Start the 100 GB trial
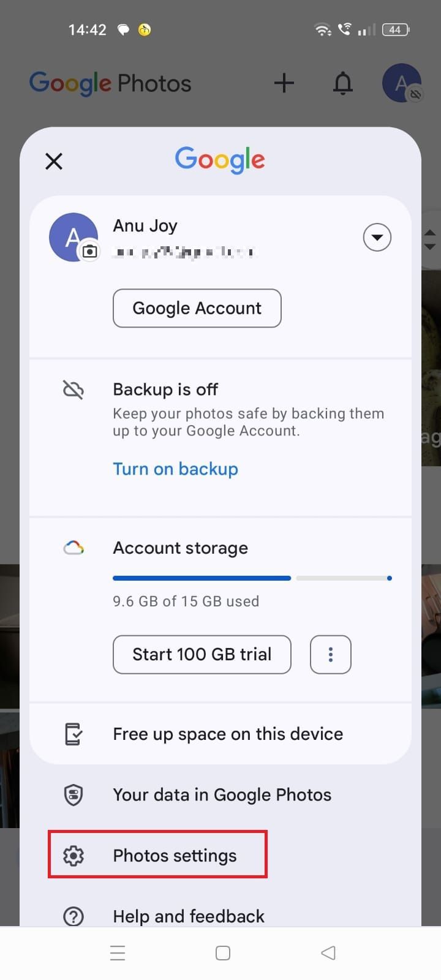This screenshot has width=441, height=980. (x=202, y=654)
